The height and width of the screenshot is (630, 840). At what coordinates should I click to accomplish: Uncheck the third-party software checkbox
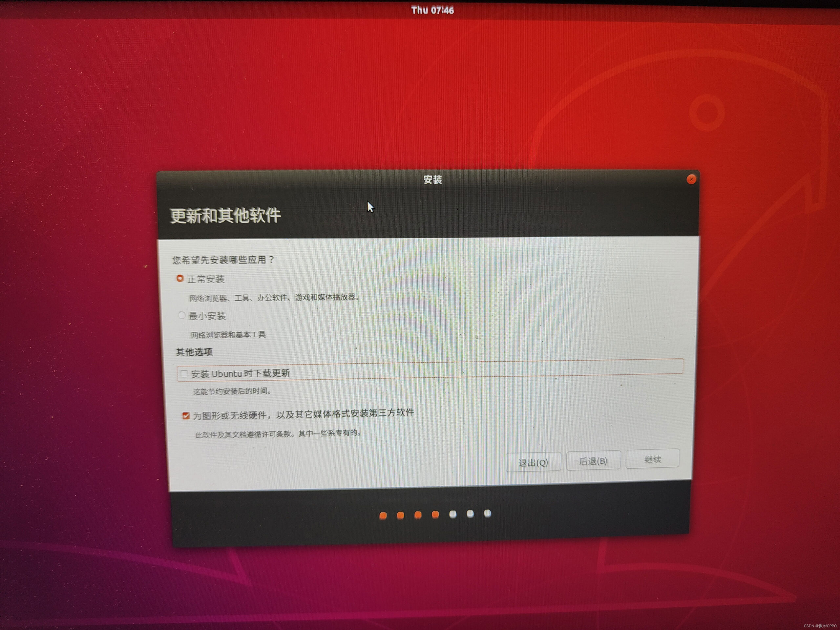[186, 416]
